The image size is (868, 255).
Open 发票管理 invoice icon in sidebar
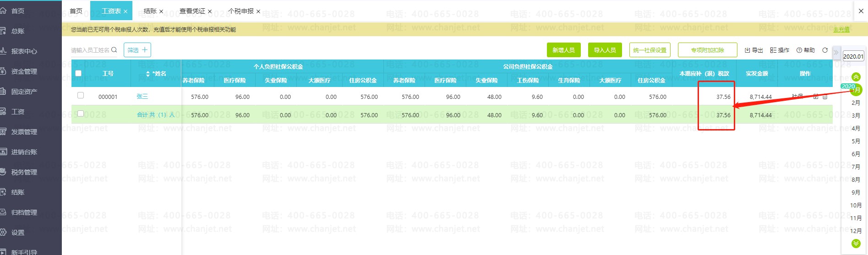[x=3, y=131]
